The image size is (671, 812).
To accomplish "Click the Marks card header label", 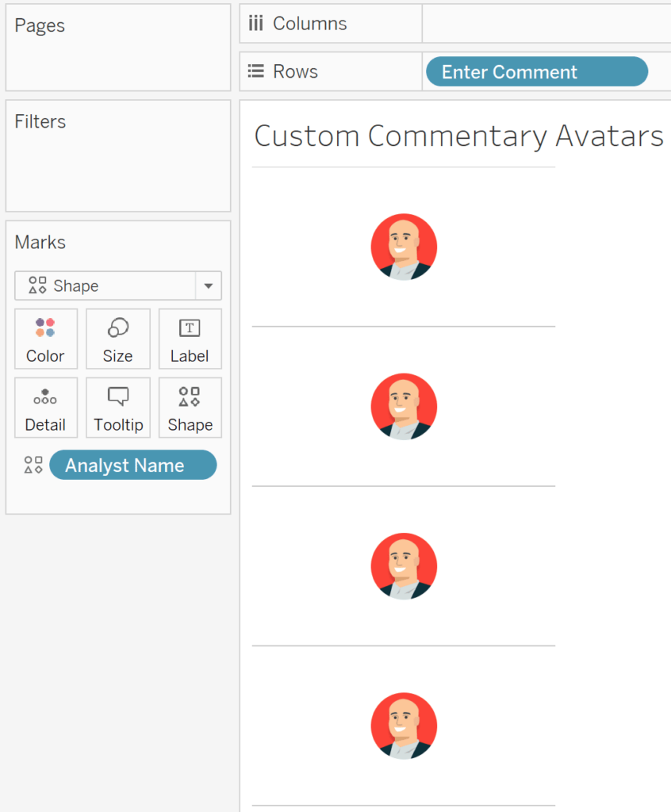I will 40,242.
